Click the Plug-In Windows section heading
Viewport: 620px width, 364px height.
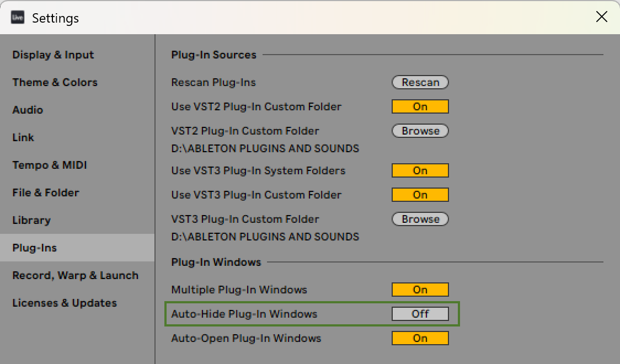point(216,262)
